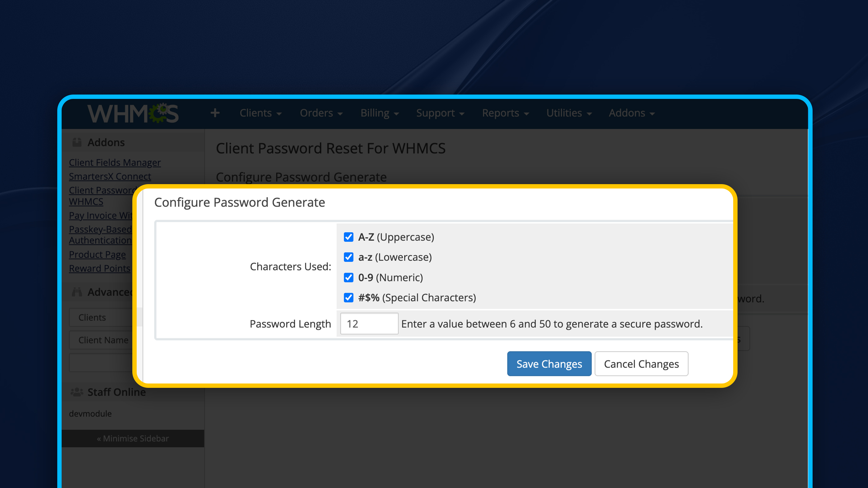Open the Clients dropdown menu
868x488 pixels.
coord(261,113)
